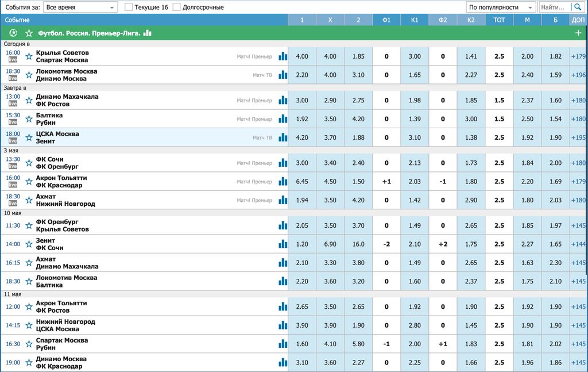Viewport: 588px width, 372px height.
Task: Bet on home win 4.00 for Крылья Советов
Action: click(x=302, y=56)
